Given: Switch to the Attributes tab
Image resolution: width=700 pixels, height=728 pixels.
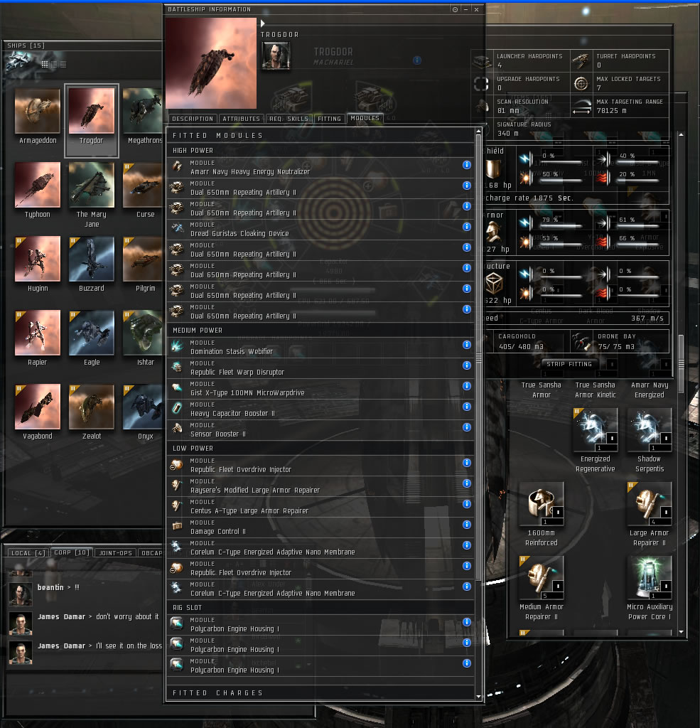Looking at the screenshot, I should [x=242, y=119].
